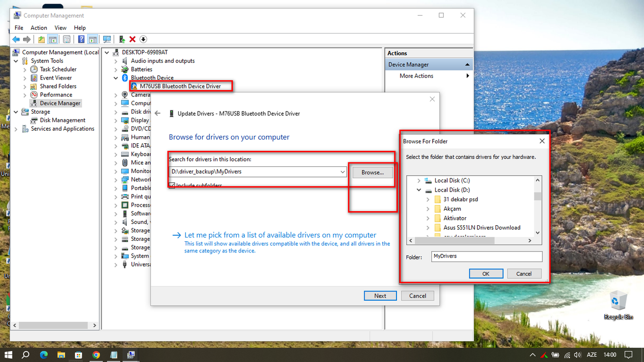Click Scan for hardware changes monitor icon
The height and width of the screenshot is (362, 644).
pyautogui.click(x=107, y=39)
